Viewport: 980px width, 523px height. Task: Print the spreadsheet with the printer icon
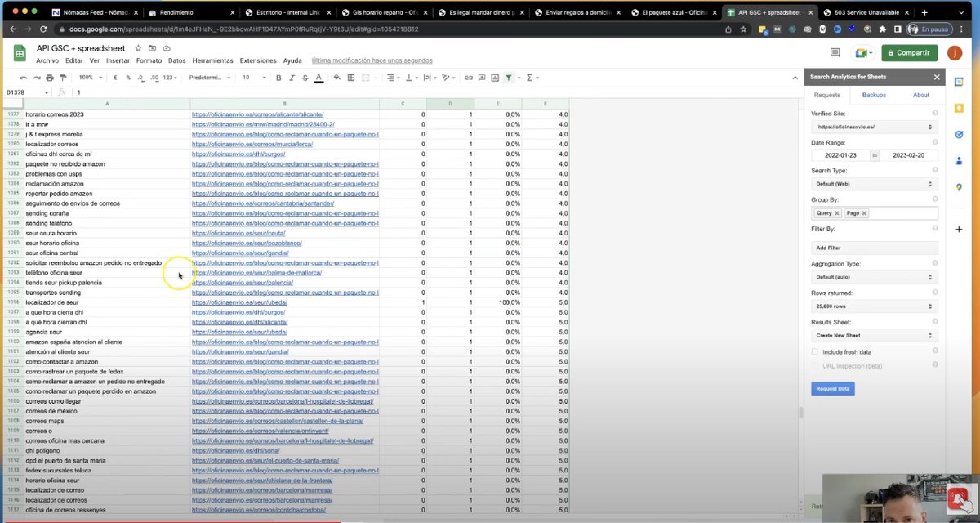pos(50,78)
